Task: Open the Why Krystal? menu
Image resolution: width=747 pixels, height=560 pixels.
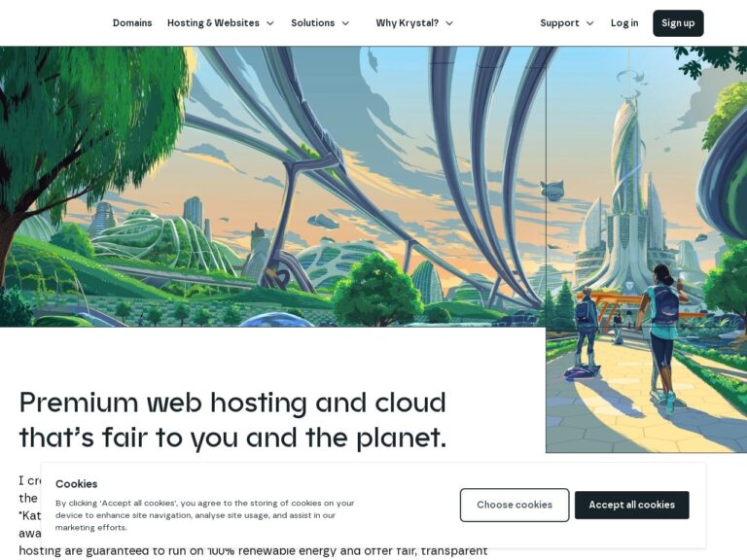Action: (407, 23)
